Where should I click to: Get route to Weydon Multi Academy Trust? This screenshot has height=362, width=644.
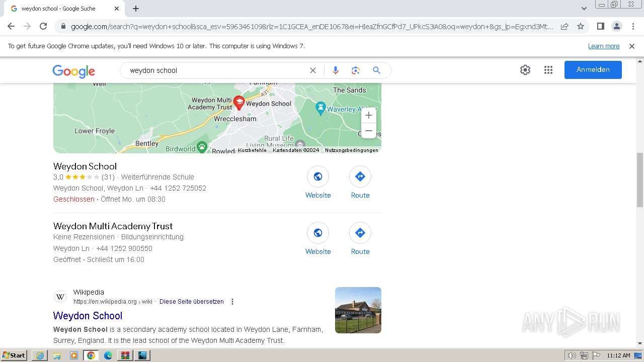tap(360, 233)
